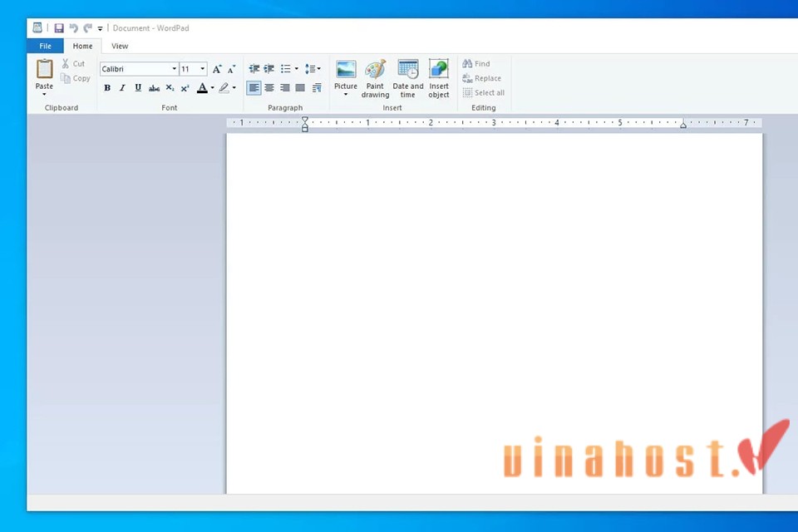This screenshot has width=798, height=532.
Task: Start a bulleted list
Action: tap(285, 69)
